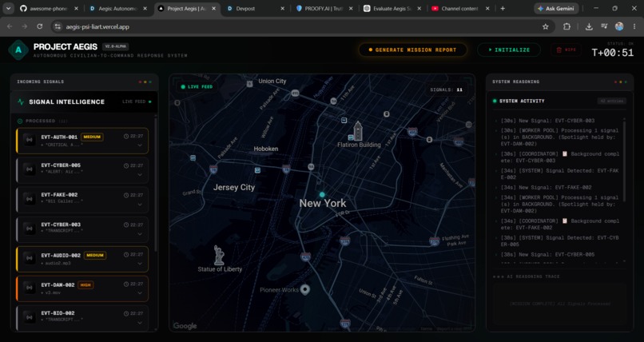Click the teal signal dot near New York
The image size is (644, 342).
(x=322, y=195)
